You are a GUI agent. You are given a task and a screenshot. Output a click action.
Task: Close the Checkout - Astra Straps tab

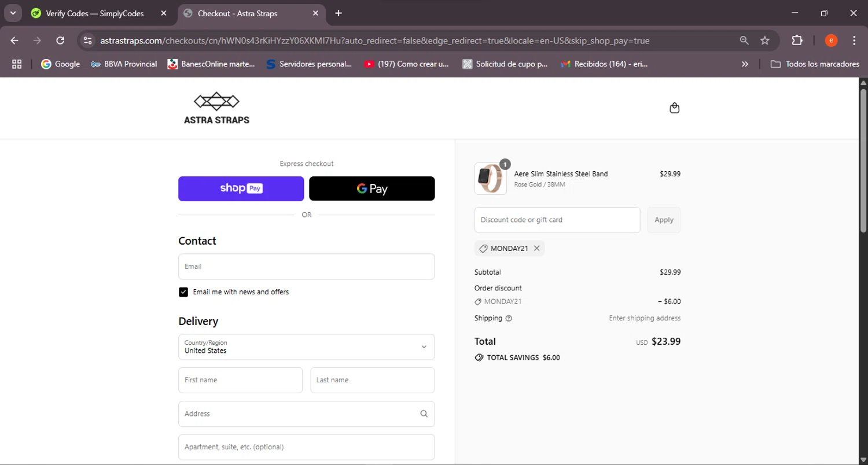point(315,13)
